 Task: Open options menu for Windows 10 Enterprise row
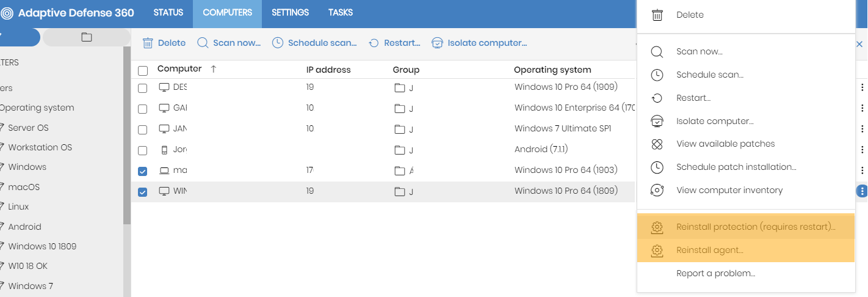(x=862, y=108)
